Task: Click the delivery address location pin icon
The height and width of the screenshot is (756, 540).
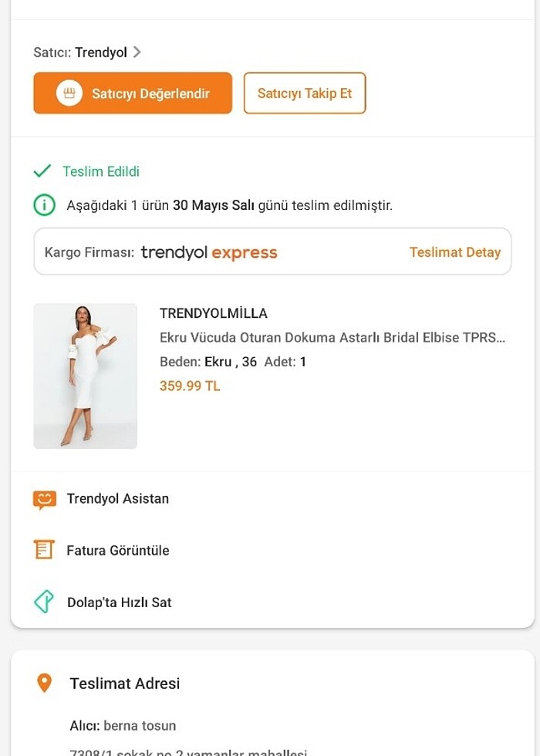Action: 45,683
